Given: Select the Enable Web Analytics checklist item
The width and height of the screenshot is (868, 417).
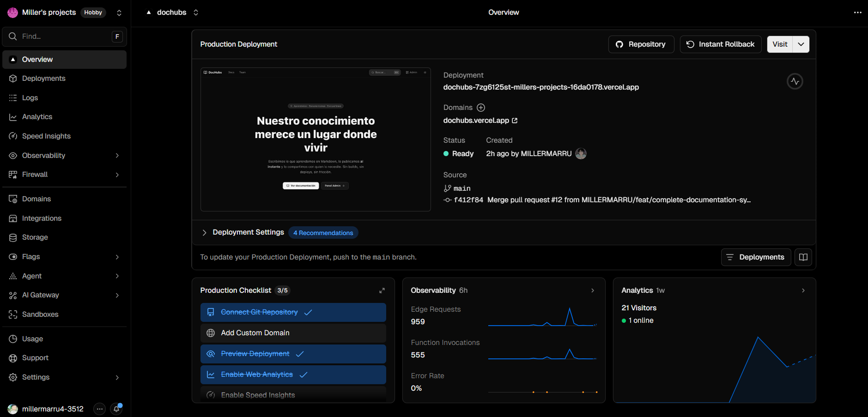Looking at the screenshot, I should (x=293, y=375).
